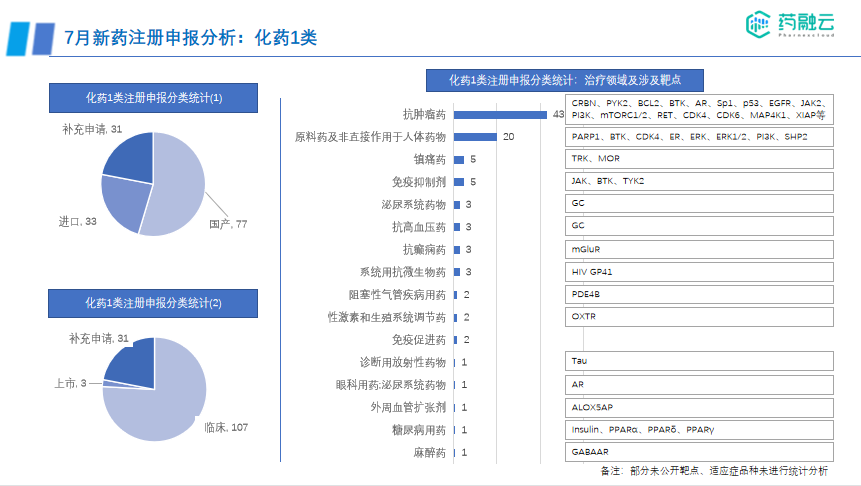Click the AR target box
Viewport: 861px width, 486px height.
tap(699, 385)
